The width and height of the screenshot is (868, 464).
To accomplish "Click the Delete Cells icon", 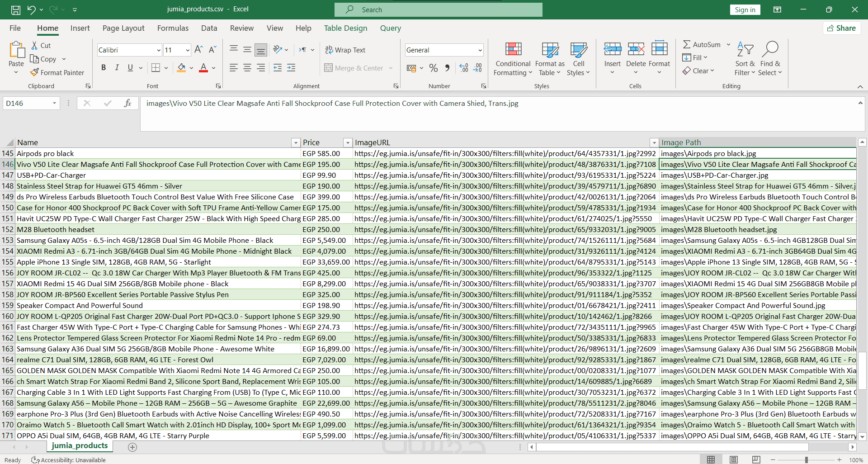I will [636, 49].
